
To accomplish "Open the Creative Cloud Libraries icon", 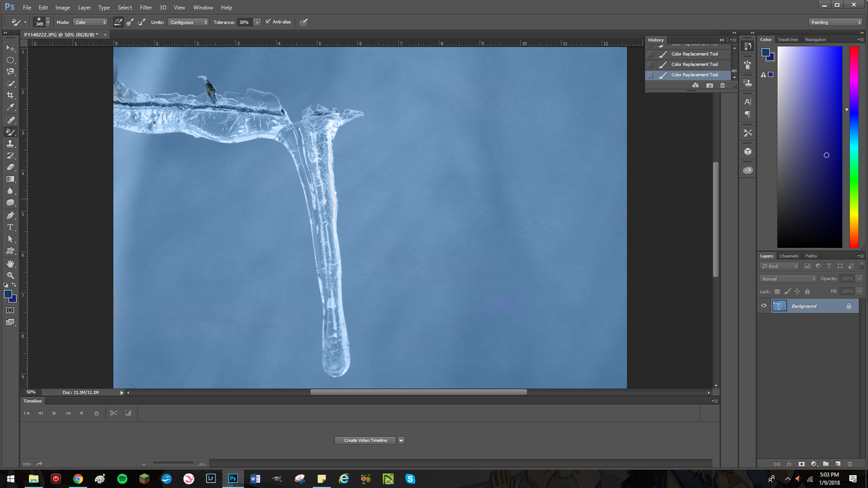I will pyautogui.click(x=747, y=170).
